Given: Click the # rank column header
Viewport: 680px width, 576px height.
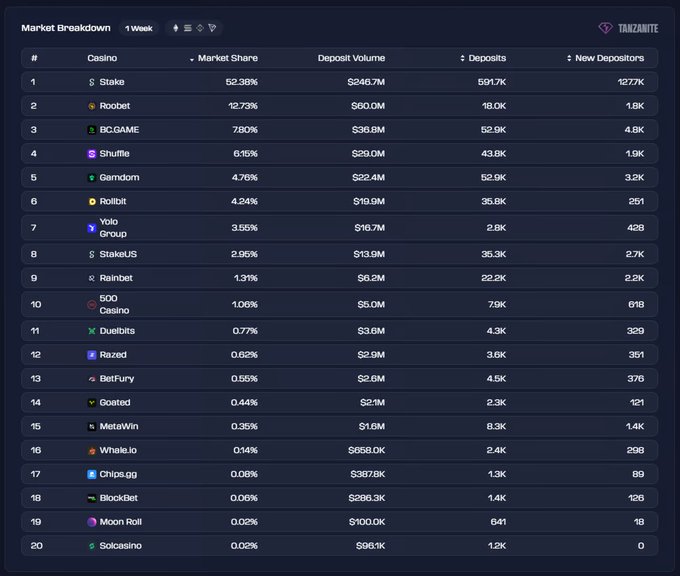Looking at the screenshot, I should coord(34,58).
